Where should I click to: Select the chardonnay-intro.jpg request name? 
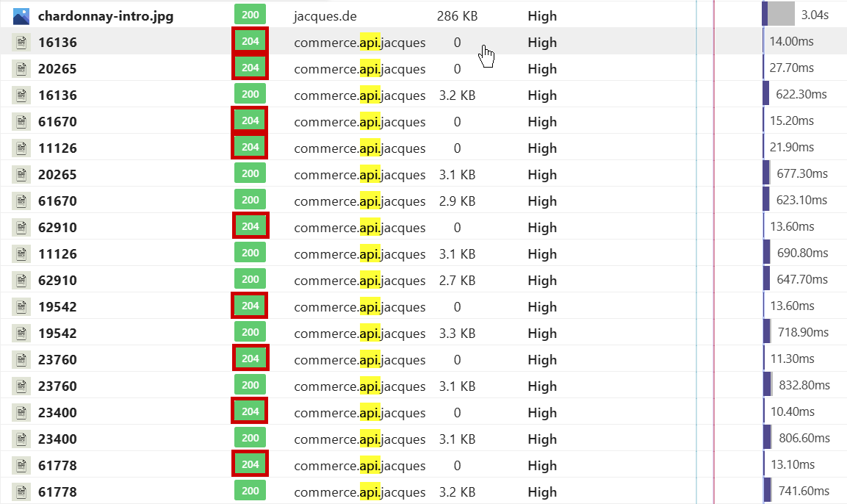tap(106, 16)
